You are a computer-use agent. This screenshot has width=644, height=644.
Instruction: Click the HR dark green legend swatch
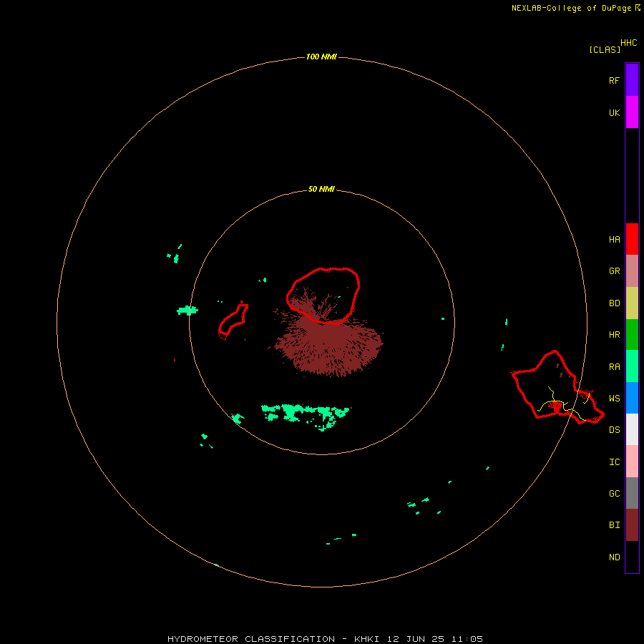pos(632,335)
